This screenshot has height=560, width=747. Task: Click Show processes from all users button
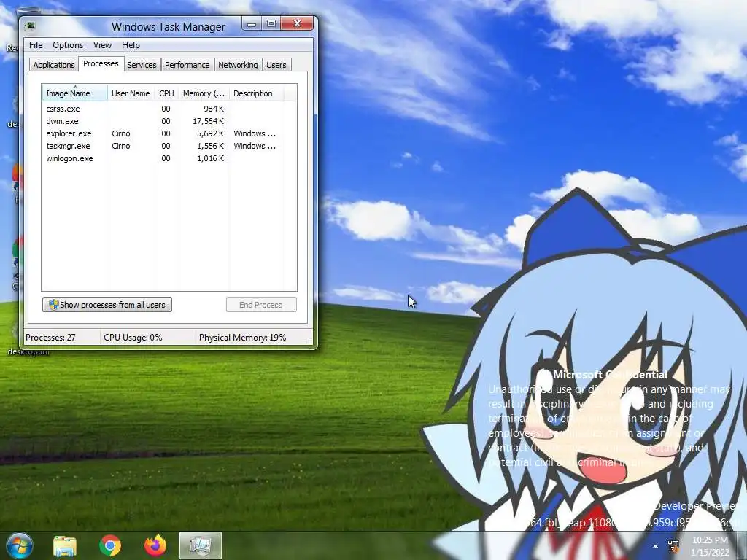pyautogui.click(x=107, y=305)
